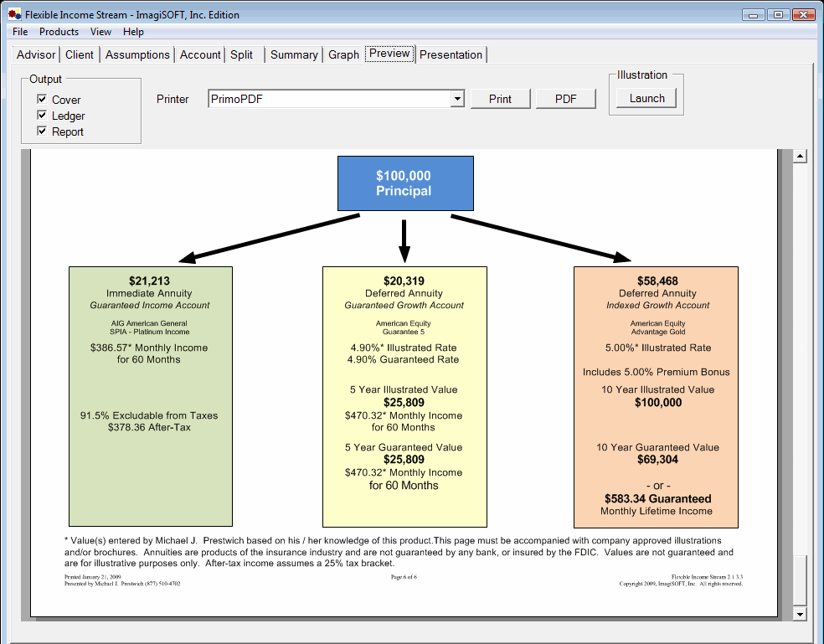Image resolution: width=824 pixels, height=644 pixels.
Task: Click the preview scrollbar up arrow
Action: pos(800,156)
